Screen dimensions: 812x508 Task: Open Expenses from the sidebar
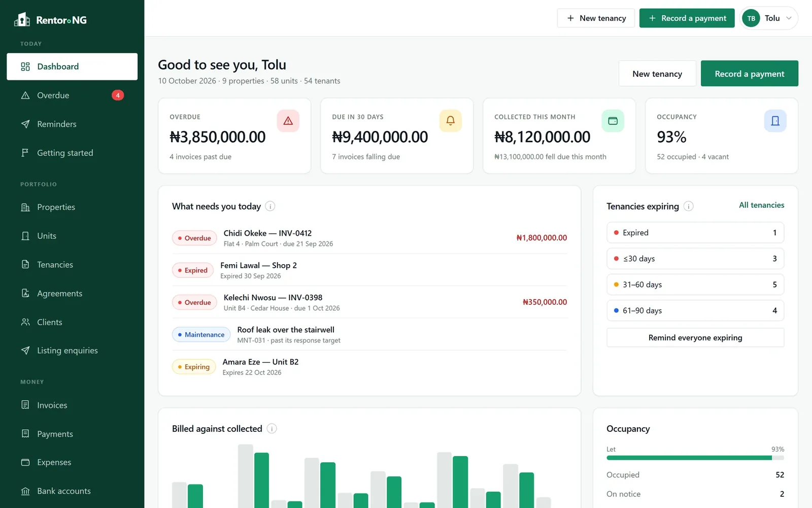coord(72,462)
